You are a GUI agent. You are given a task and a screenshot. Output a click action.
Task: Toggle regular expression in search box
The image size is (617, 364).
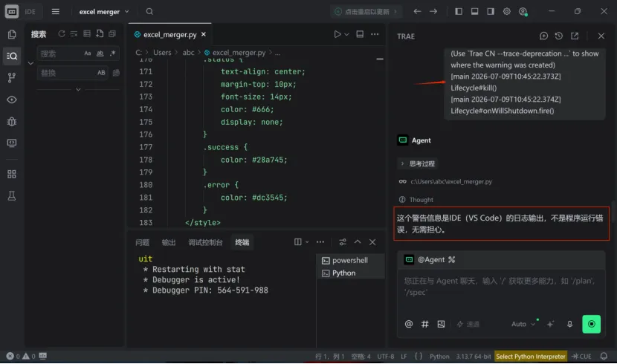click(112, 53)
